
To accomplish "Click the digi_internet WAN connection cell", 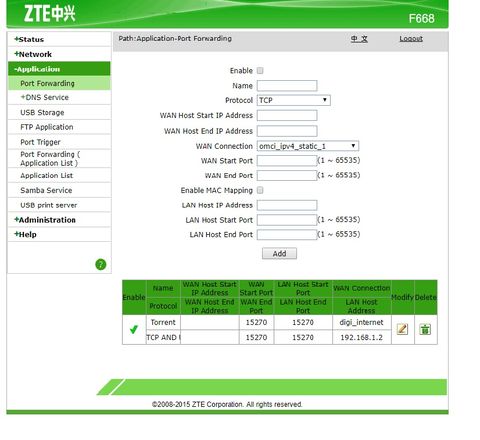I will click(x=362, y=322).
